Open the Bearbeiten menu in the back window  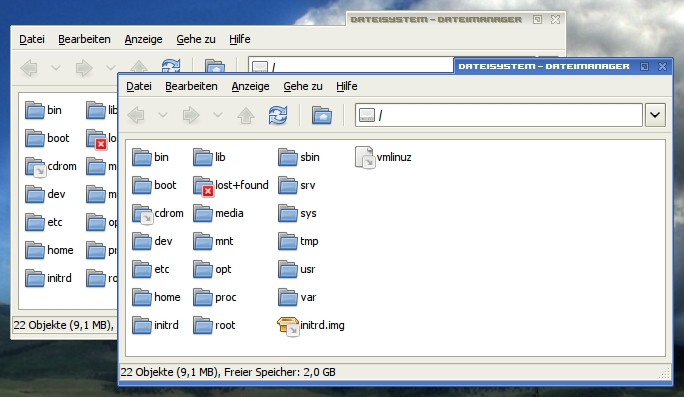[x=84, y=39]
